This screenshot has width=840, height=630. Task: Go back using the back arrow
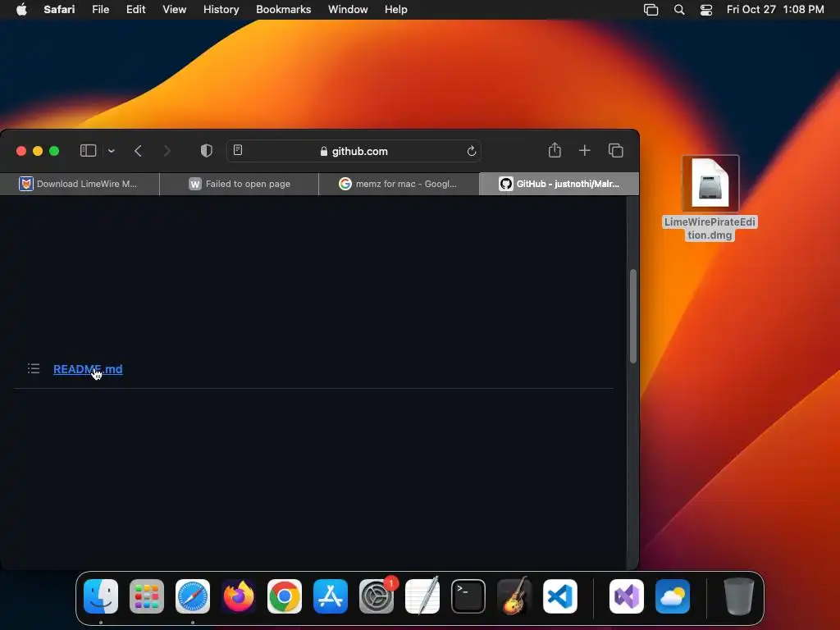click(x=138, y=151)
